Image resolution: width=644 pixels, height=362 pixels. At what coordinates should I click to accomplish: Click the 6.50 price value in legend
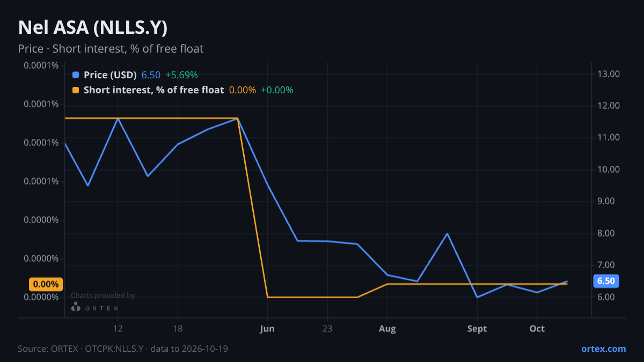(x=151, y=75)
